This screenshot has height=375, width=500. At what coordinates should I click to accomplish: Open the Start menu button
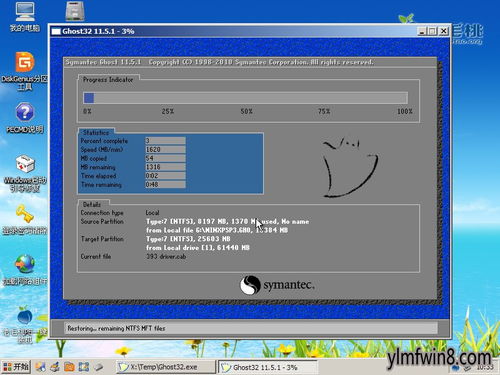pos(16,367)
